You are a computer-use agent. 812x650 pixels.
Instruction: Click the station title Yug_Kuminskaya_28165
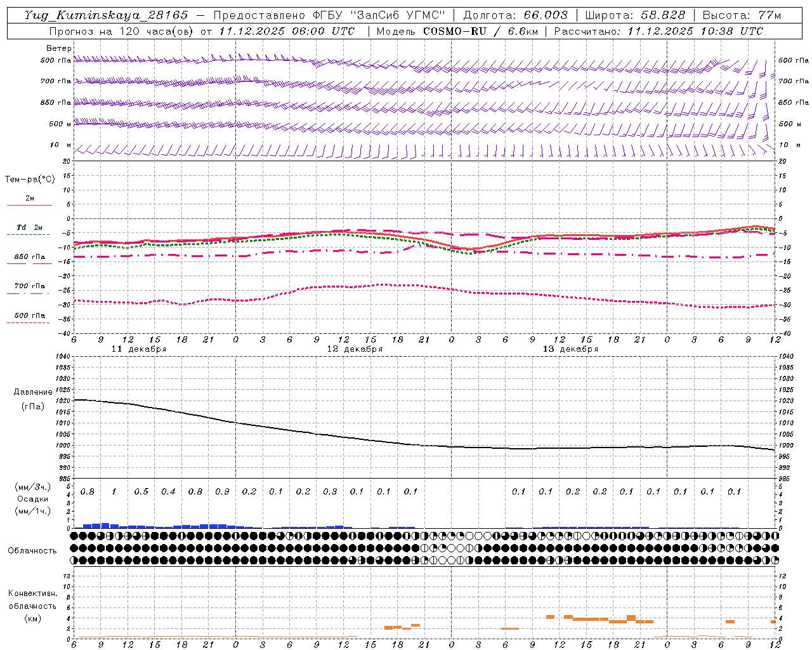[106, 15]
